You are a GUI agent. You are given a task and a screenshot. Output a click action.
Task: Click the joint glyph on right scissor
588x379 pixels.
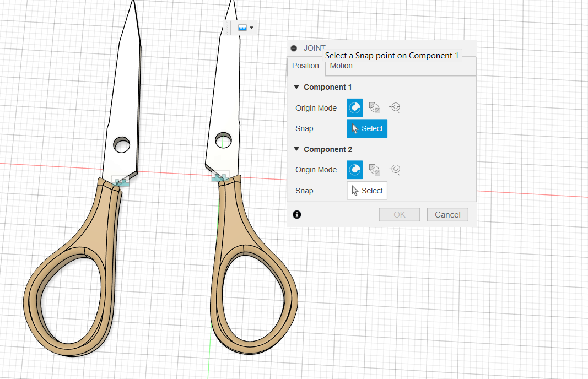220,177
